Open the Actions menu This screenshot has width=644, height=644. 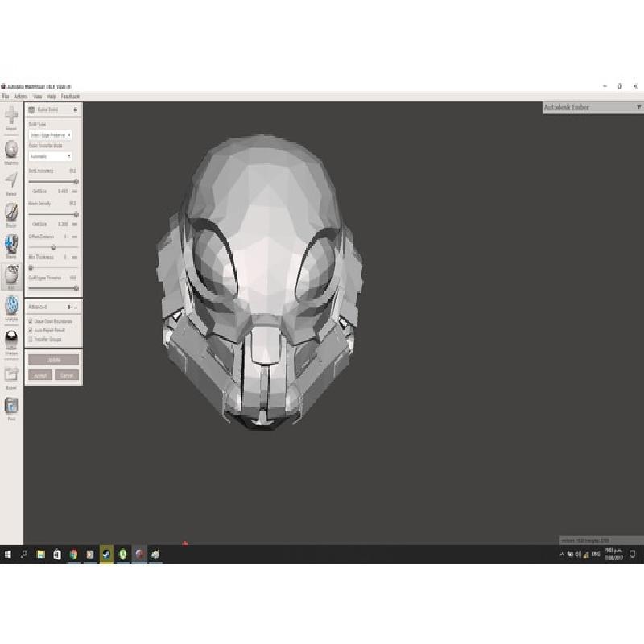click(21, 97)
